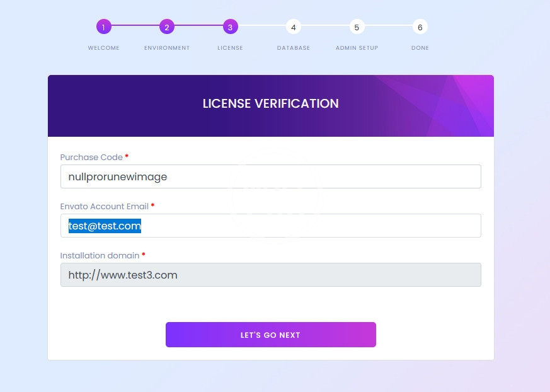Click the Database step label
550x392 pixels.
293,48
